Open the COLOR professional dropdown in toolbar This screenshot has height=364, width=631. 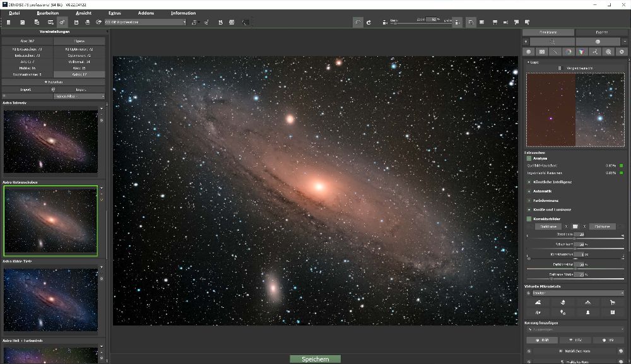tap(140, 22)
